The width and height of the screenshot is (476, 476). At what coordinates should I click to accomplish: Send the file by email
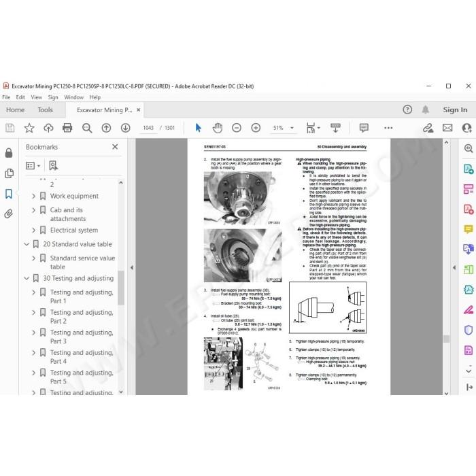447,128
